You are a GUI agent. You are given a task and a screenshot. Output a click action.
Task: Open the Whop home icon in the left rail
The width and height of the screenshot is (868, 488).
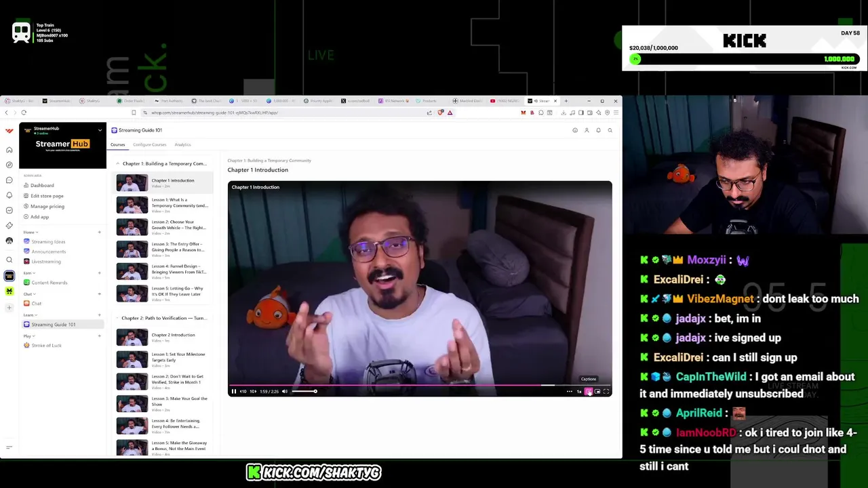pyautogui.click(x=9, y=150)
